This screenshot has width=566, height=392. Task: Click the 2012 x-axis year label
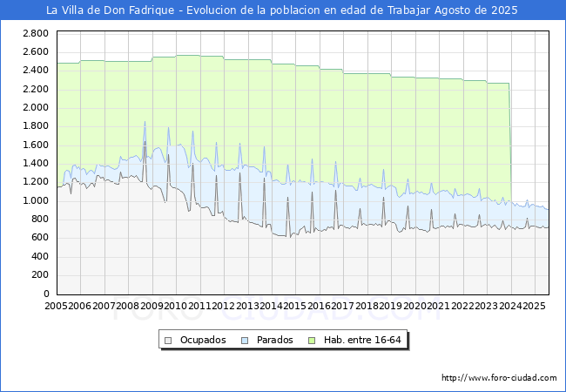pyautogui.click(x=224, y=306)
